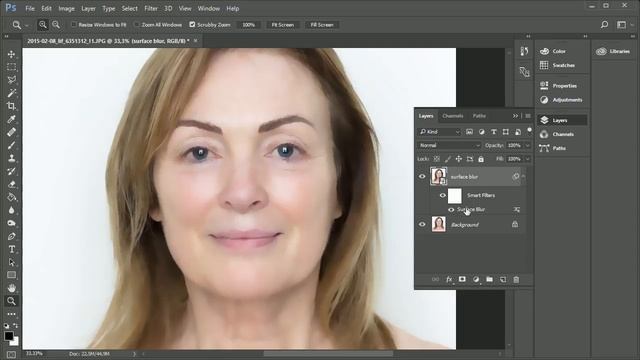Click the Fill Screen button
This screenshot has width=640, height=360.
tap(322, 25)
